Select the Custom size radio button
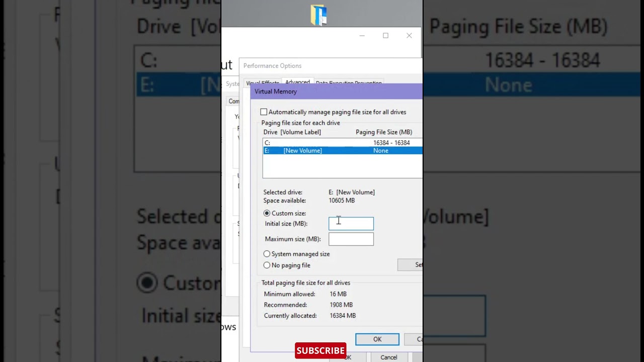 (267, 213)
